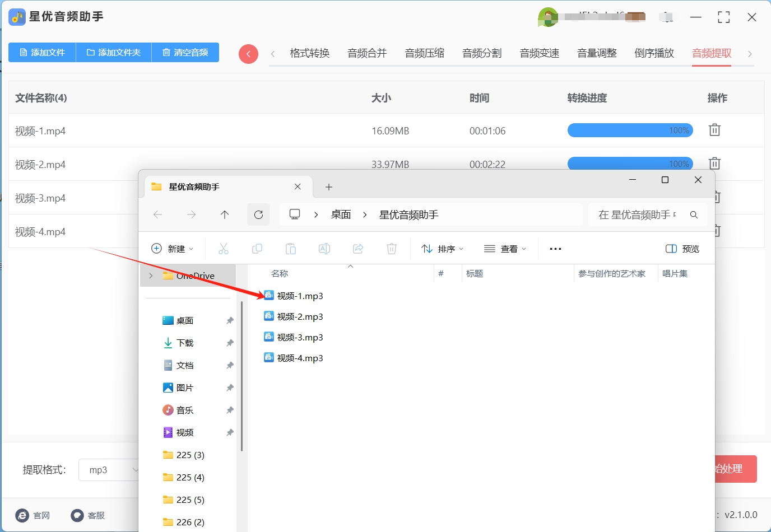
Task: Switch to the 音频提取 tab
Action: pos(712,53)
